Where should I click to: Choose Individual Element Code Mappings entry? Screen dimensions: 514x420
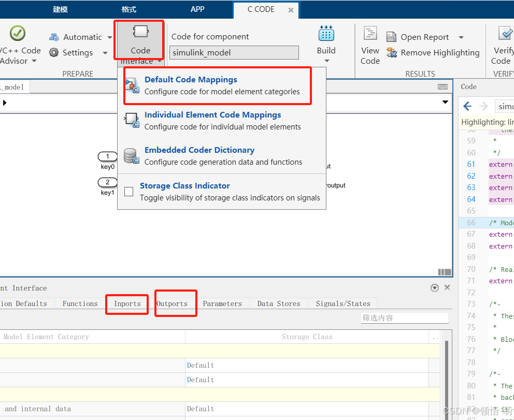coord(222,121)
